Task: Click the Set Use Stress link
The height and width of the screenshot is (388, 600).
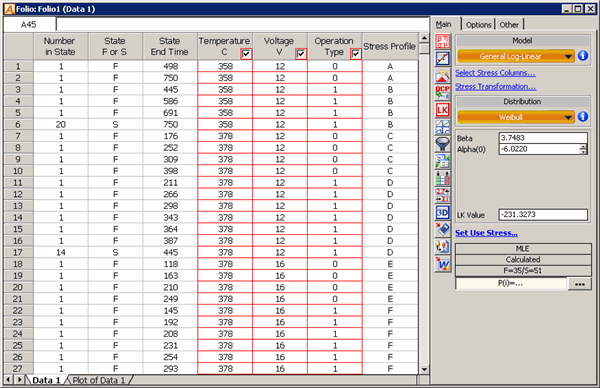Action: click(486, 233)
